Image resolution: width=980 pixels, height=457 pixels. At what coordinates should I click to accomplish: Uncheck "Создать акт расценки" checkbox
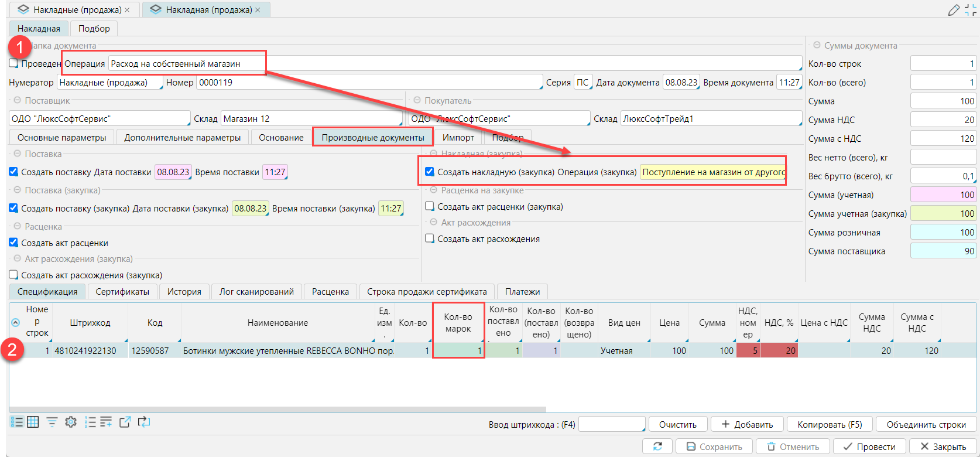(x=13, y=243)
